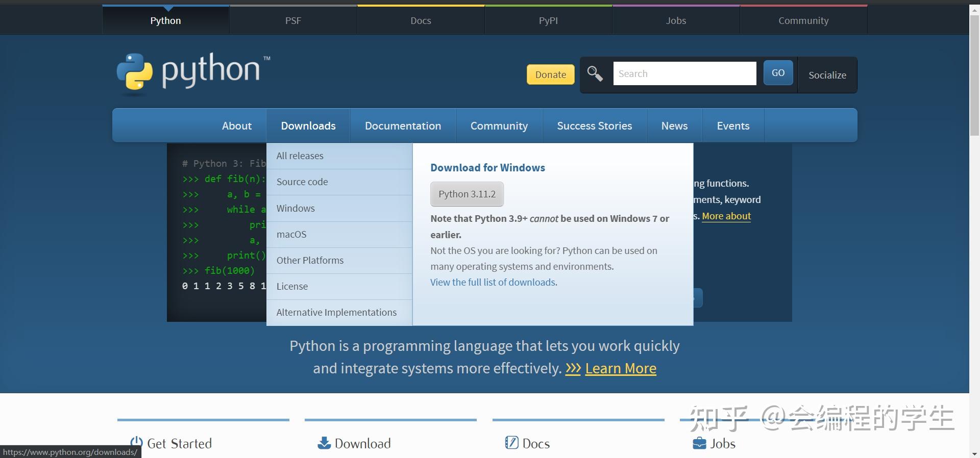Click the Python 3.11.2 download button
This screenshot has width=980, height=458.
pyautogui.click(x=467, y=194)
